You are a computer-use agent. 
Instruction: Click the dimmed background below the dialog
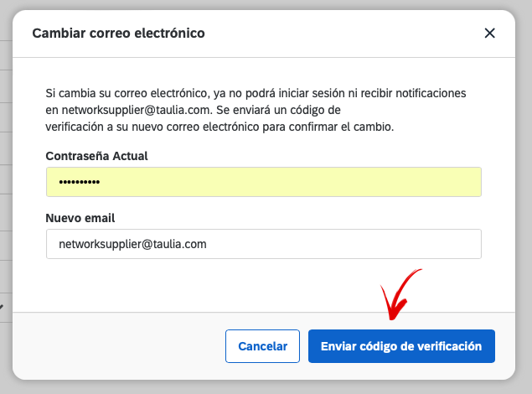click(266, 387)
